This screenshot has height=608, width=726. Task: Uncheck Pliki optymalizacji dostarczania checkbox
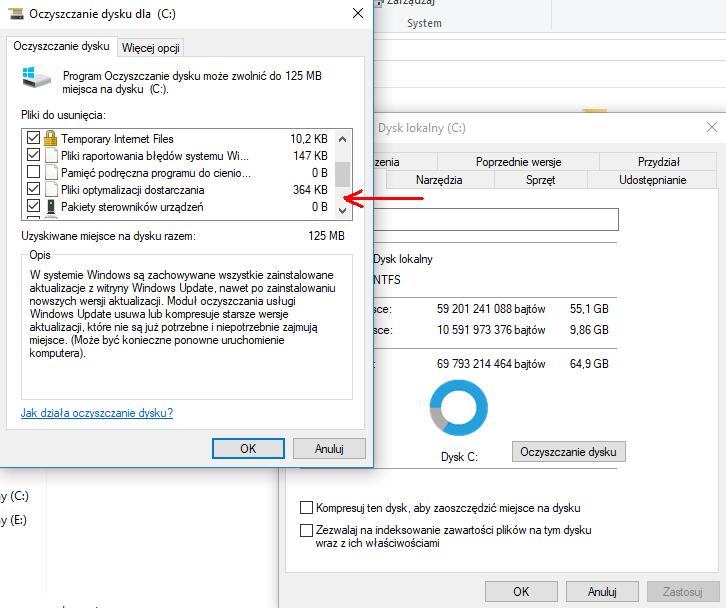tap(33, 189)
